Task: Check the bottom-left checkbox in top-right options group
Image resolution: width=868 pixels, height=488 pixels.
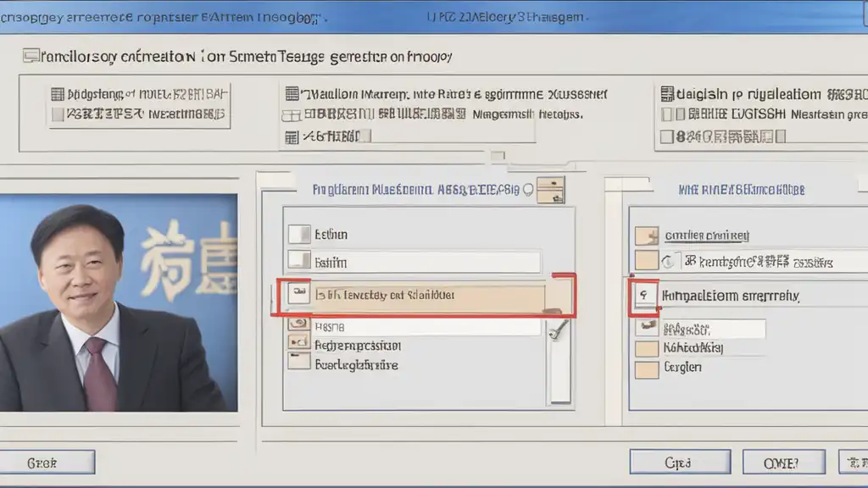Action: coord(666,136)
